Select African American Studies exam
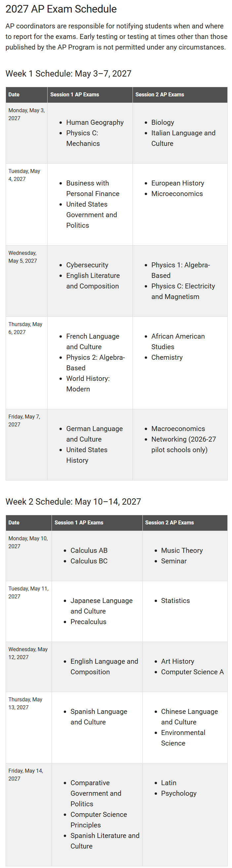232x868 pixels. (x=178, y=341)
